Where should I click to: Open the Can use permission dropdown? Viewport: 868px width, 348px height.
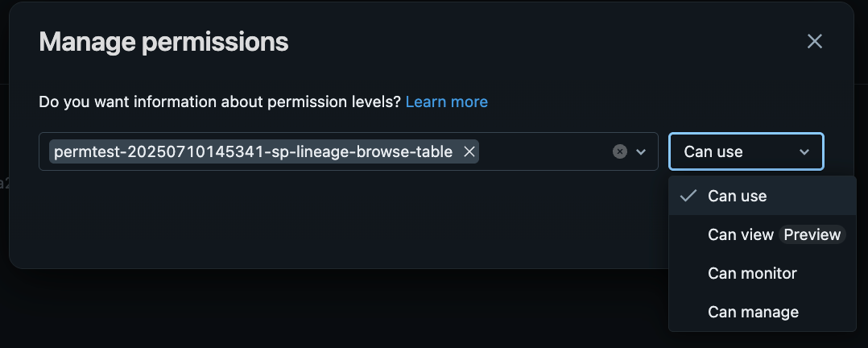point(746,151)
